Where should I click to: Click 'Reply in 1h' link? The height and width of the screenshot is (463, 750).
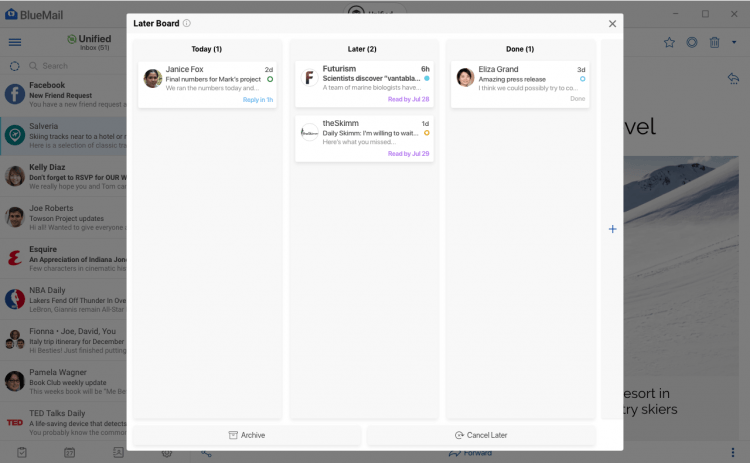coord(258,99)
